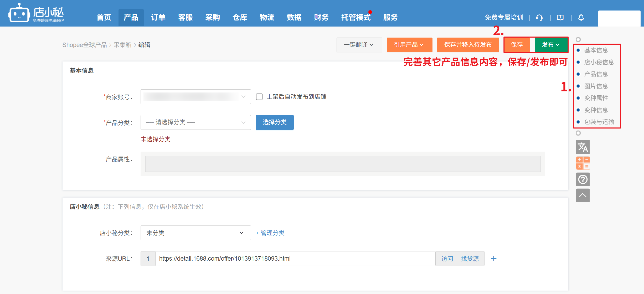The height and width of the screenshot is (294, 644).
Task: Expand the 产品分类 dropdown
Action: (195, 122)
